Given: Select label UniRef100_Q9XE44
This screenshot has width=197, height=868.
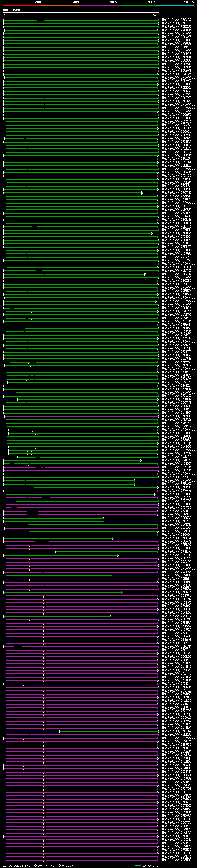Looking at the screenshot, I should pos(177,684).
